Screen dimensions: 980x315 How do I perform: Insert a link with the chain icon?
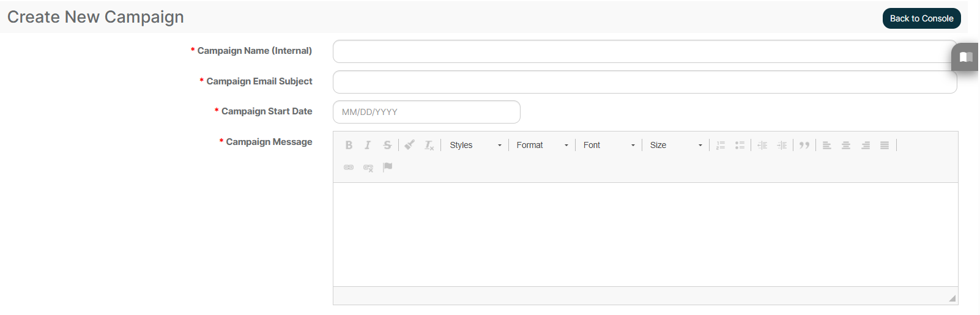[x=349, y=167]
